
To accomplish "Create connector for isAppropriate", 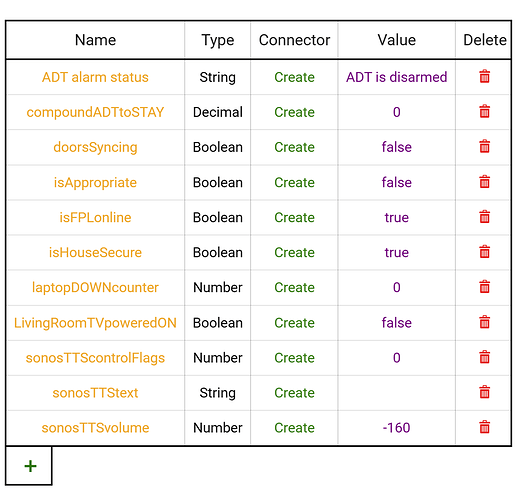I will click(294, 182).
